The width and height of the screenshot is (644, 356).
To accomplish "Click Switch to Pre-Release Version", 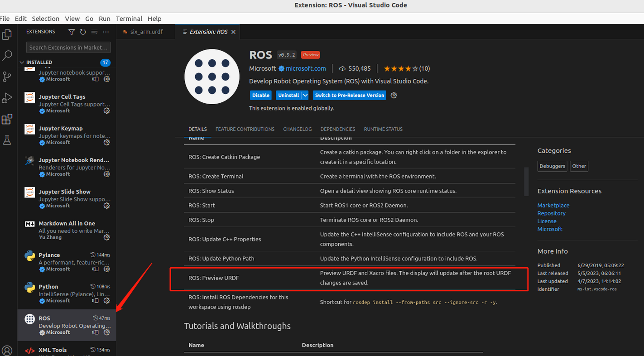I will (x=350, y=95).
